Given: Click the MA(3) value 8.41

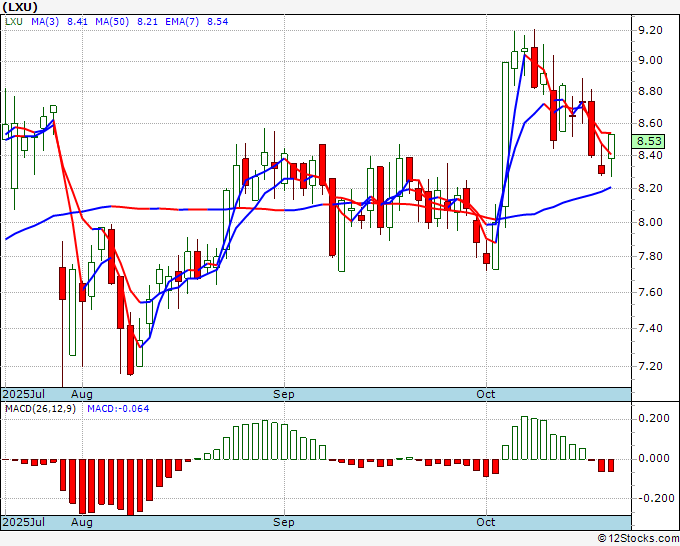Looking at the screenshot, I should [77, 21].
